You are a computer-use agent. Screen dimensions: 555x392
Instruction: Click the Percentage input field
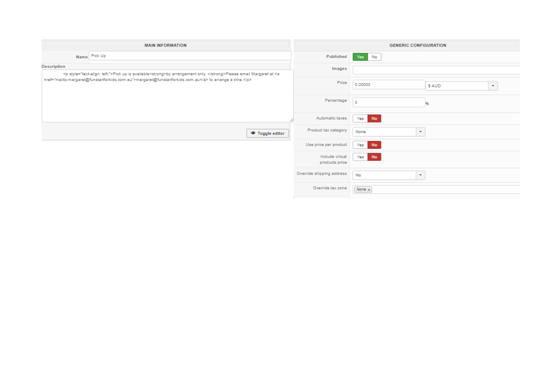pyautogui.click(x=389, y=102)
